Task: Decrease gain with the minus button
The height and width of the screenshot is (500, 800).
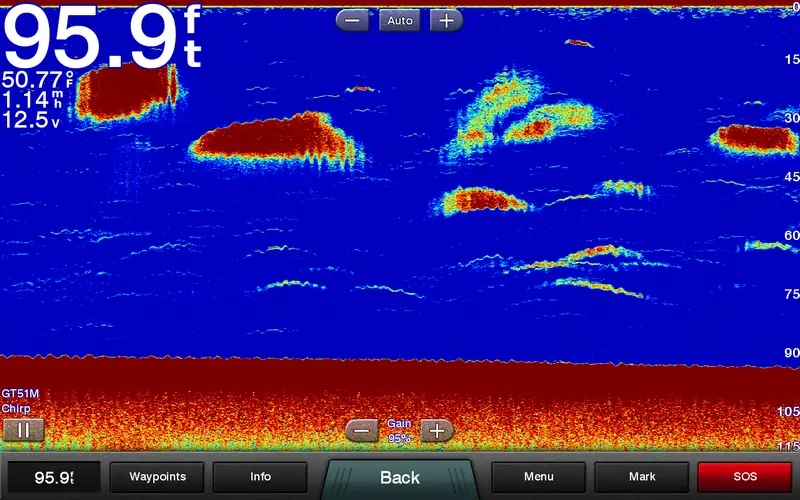Action: click(362, 431)
